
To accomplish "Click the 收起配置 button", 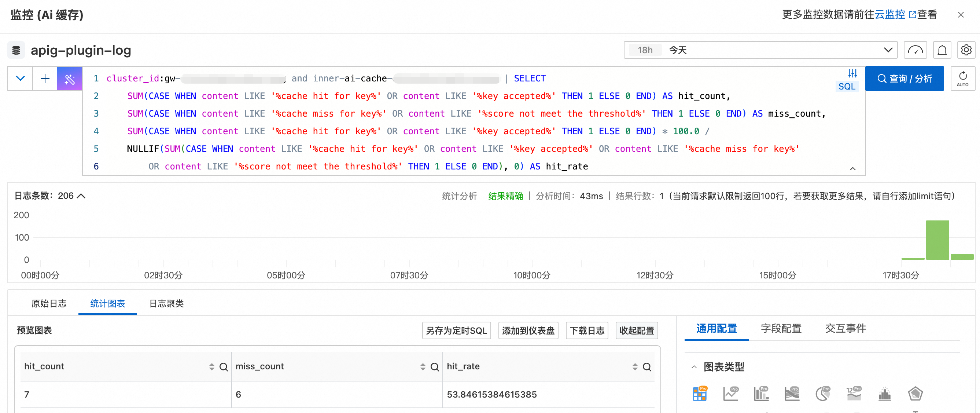I will pyautogui.click(x=637, y=330).
